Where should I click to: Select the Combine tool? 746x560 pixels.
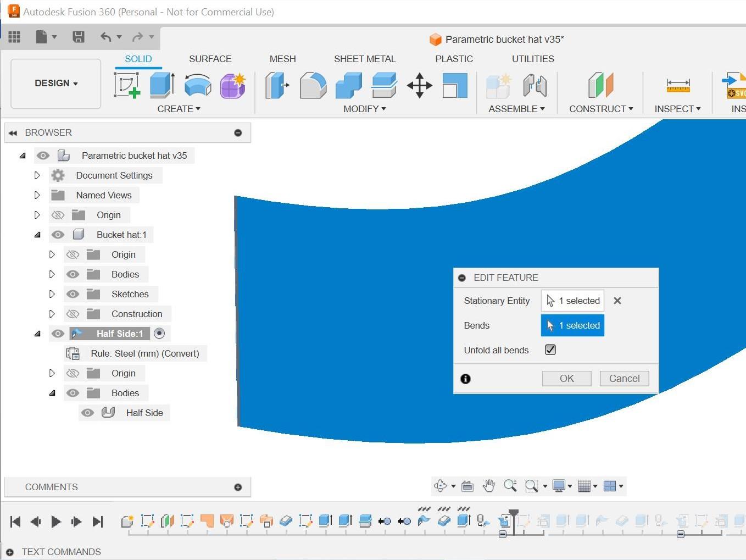click(x=349, y=85)
